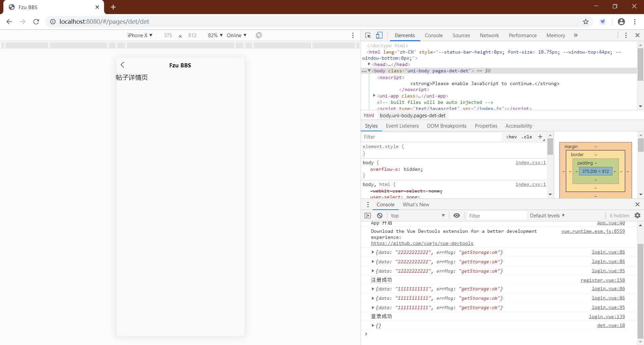
Task: Select the Accessibility pane
Action: pos(519,126)
